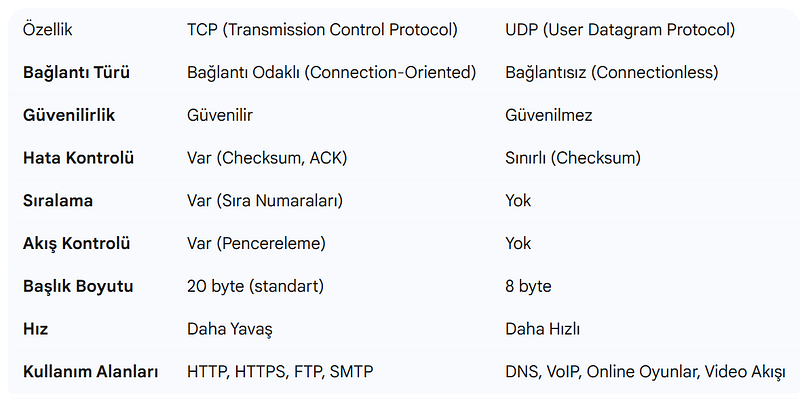Click the Bağlantı Türü row label
This screenshot has width=800, height=399.
coord(76,72)
